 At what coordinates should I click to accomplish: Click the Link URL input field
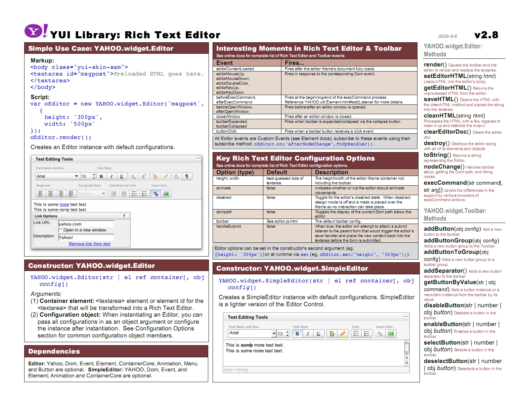coord(86,224)
